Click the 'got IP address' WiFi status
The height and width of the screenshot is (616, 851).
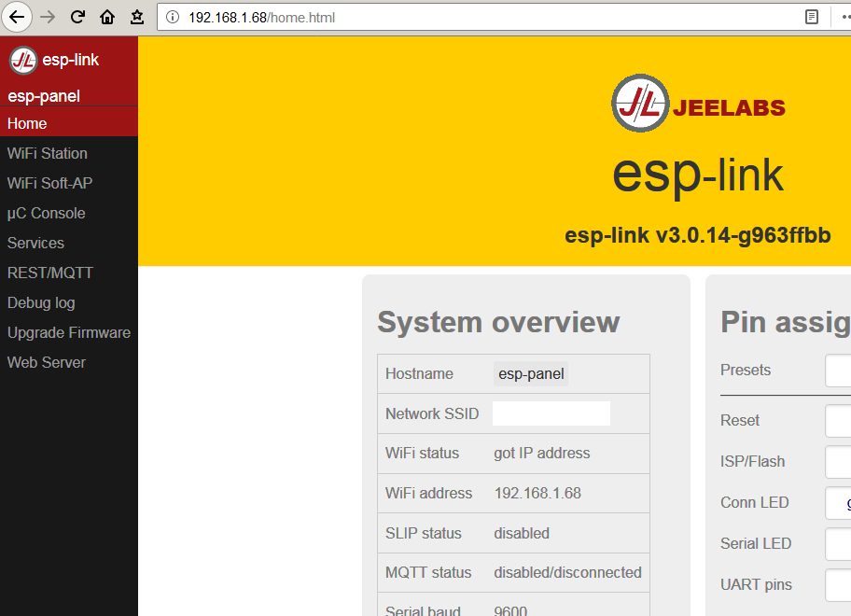click(x=541, y=454)
